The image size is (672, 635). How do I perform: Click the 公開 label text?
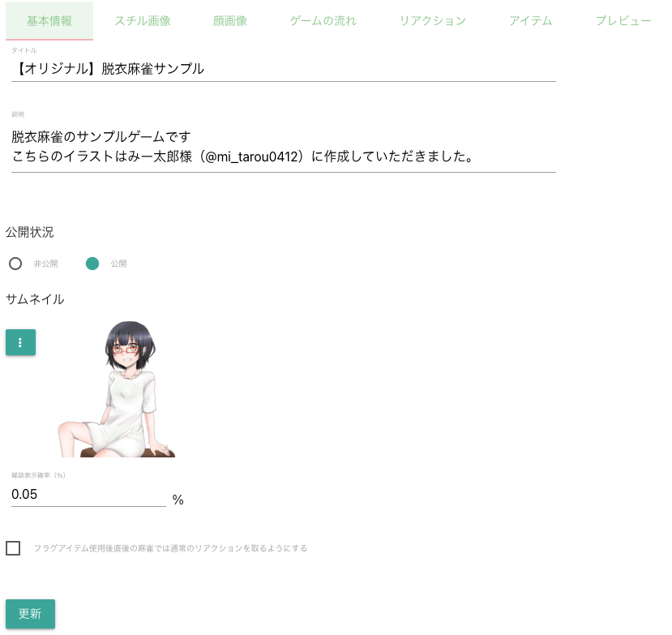118,264
